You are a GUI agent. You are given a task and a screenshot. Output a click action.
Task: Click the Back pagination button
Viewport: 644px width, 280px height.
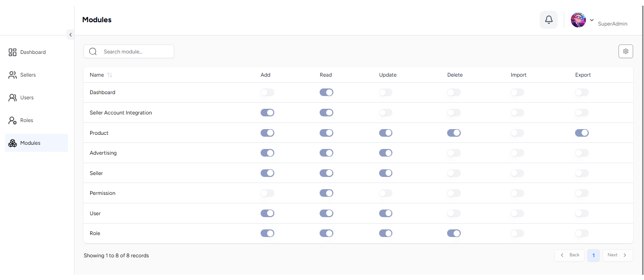tap(569, 255)
